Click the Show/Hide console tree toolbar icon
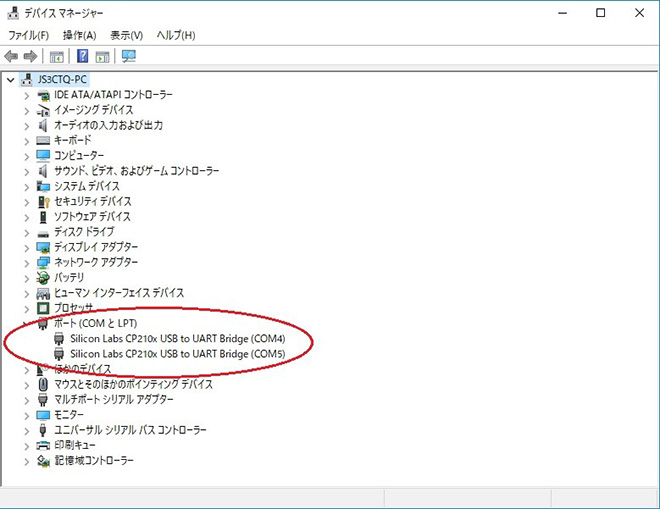 click(x=57, y=56)
